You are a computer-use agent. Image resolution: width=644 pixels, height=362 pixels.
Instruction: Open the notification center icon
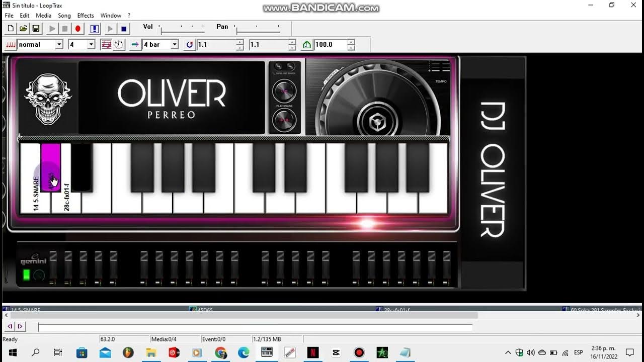point(629,352)
